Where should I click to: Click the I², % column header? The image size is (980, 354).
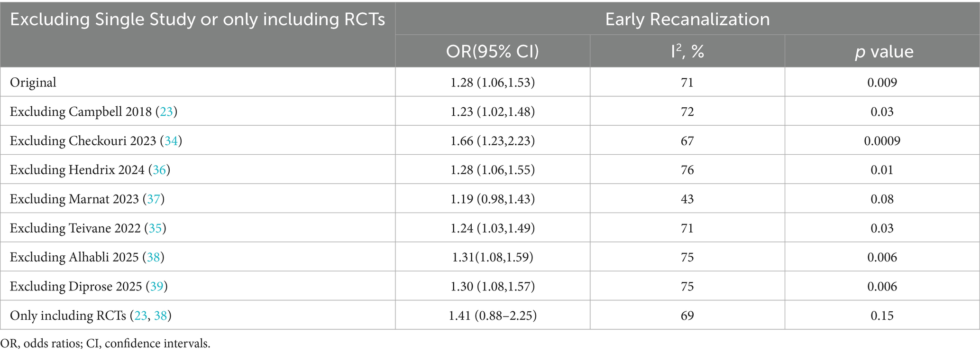click(x=687, y=51)
